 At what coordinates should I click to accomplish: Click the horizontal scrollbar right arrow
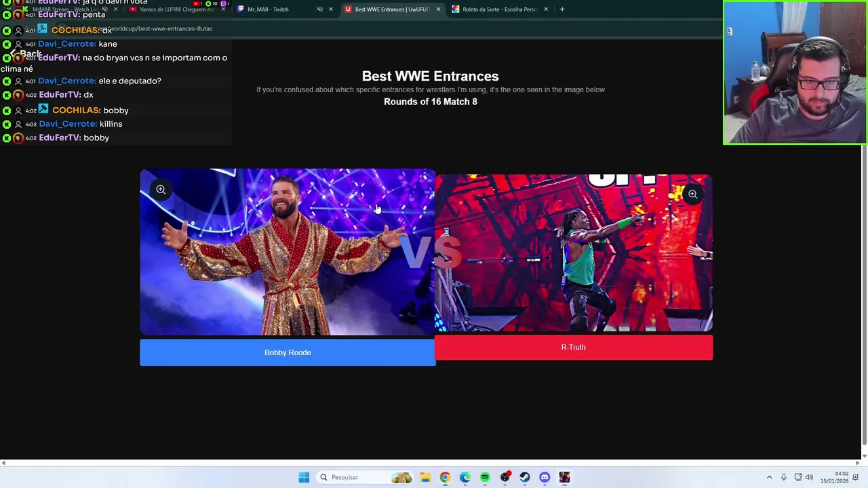[857, 463]
